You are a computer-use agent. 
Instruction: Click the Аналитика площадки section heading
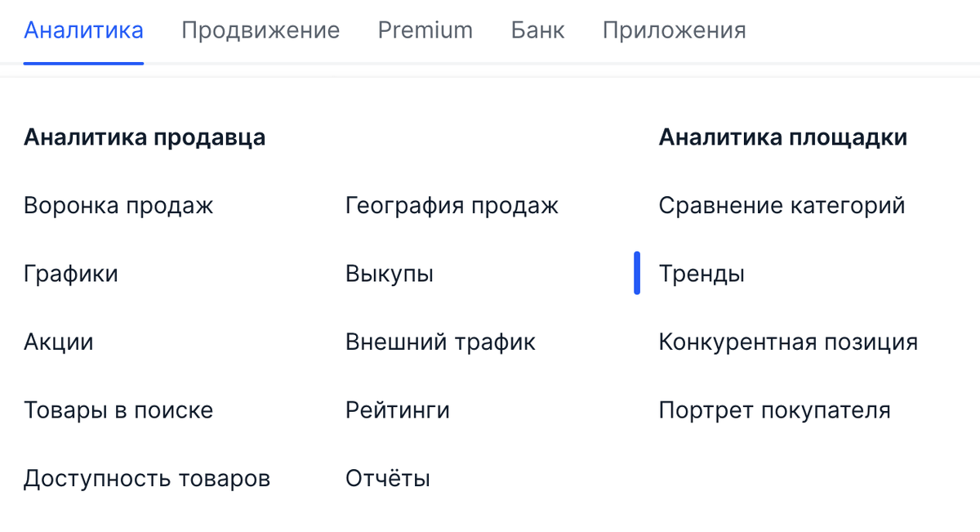tap(783, 136)
